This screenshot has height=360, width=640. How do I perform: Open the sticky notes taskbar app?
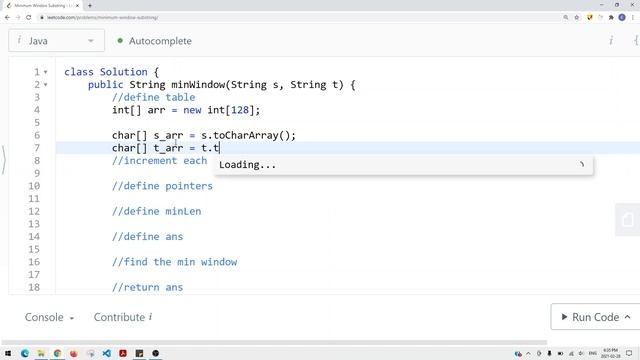pyautogui.click(x=139, y=353)
